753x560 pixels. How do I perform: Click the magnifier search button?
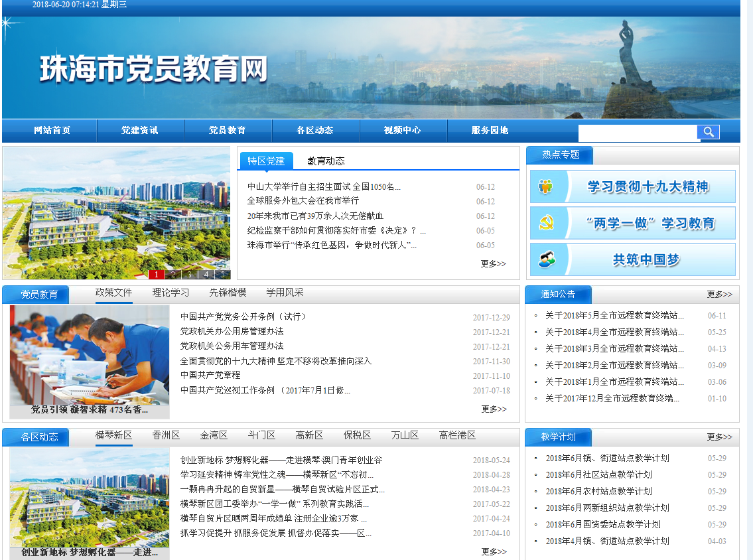(x=708, y=132)
